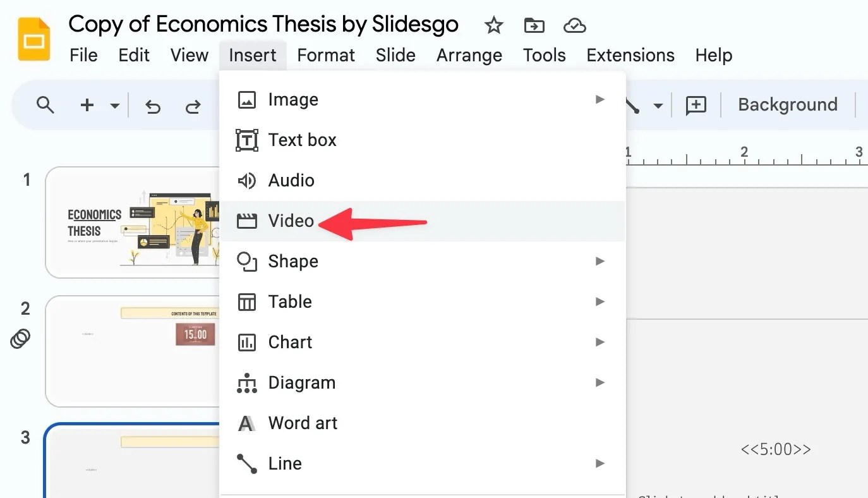
Task: Star the presentation
Action: 493,25
